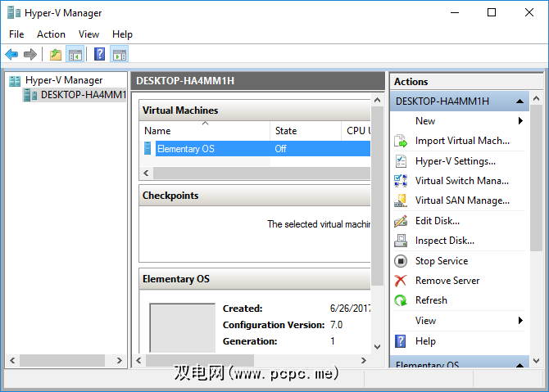Viewport: 549px width, 392px height.
Task: Toggle the Show/Hide Console Tree toolbar icon
Action: [75, 55]
